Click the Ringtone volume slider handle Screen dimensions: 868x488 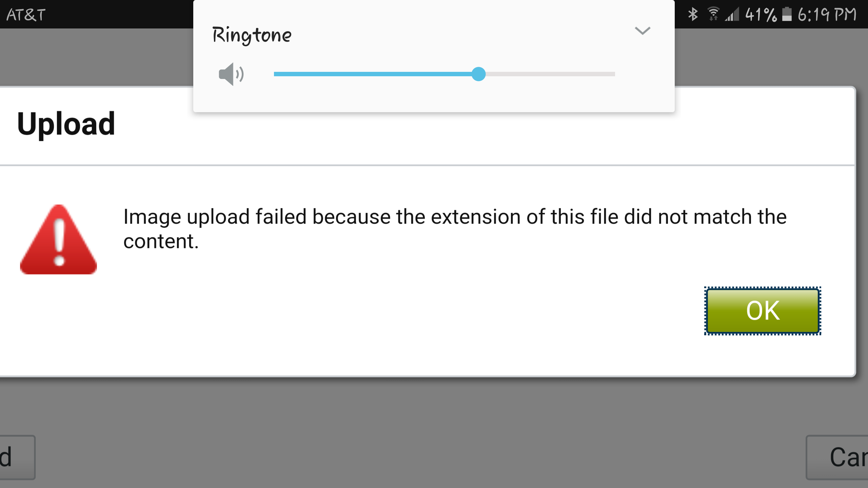[478, 74]
